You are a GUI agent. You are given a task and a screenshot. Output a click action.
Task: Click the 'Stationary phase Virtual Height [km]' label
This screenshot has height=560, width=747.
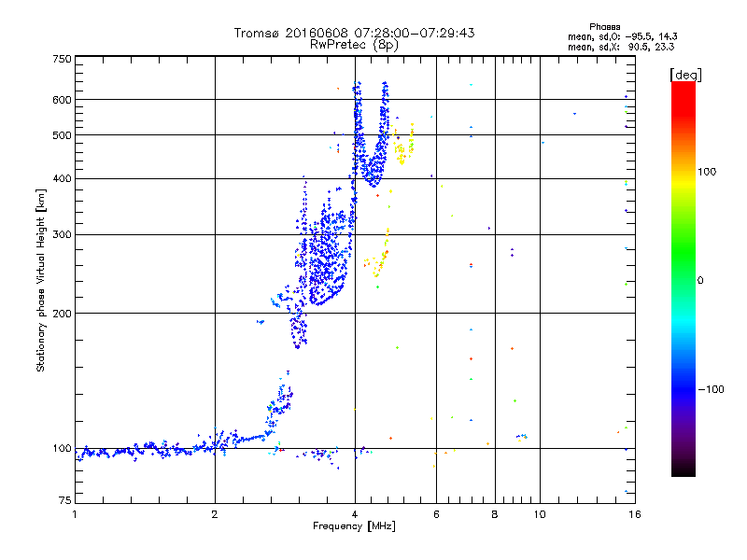coord(41,280)
